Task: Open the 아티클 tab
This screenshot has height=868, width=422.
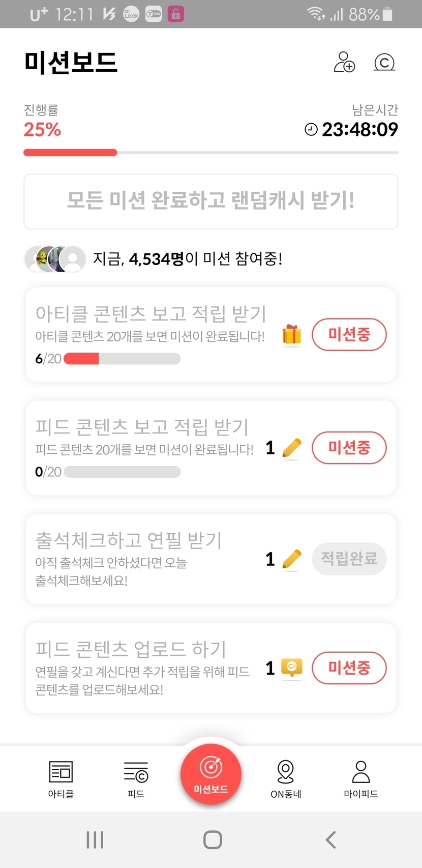Action: [x=61, y=779]
